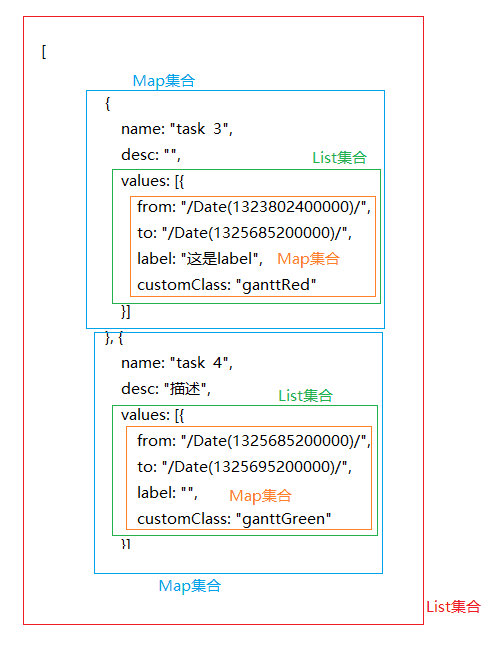Screen dimensions: 500x654
Task: Select the to Date(1325685200000) line in the first map
Action: [244, 233]
